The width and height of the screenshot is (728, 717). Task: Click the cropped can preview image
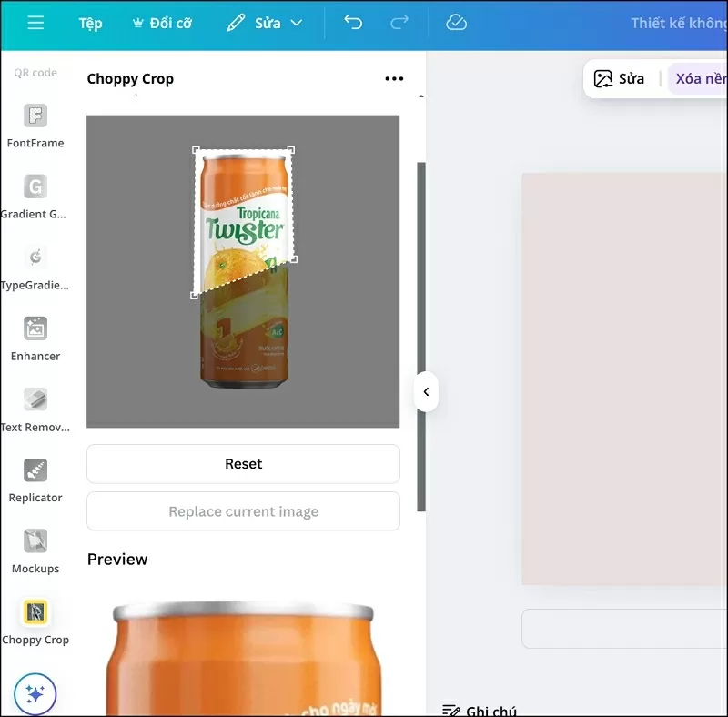pos(243,655)
